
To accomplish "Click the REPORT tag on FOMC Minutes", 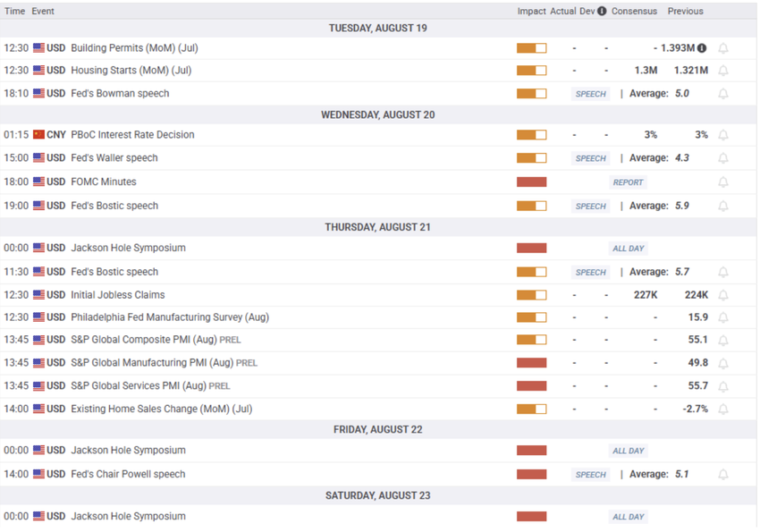I will 628,182.
